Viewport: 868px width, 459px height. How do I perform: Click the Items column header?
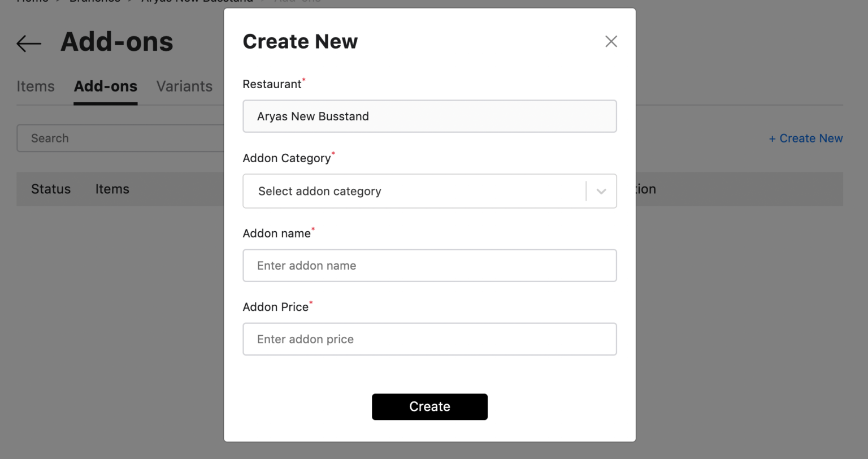click(111, 189)
